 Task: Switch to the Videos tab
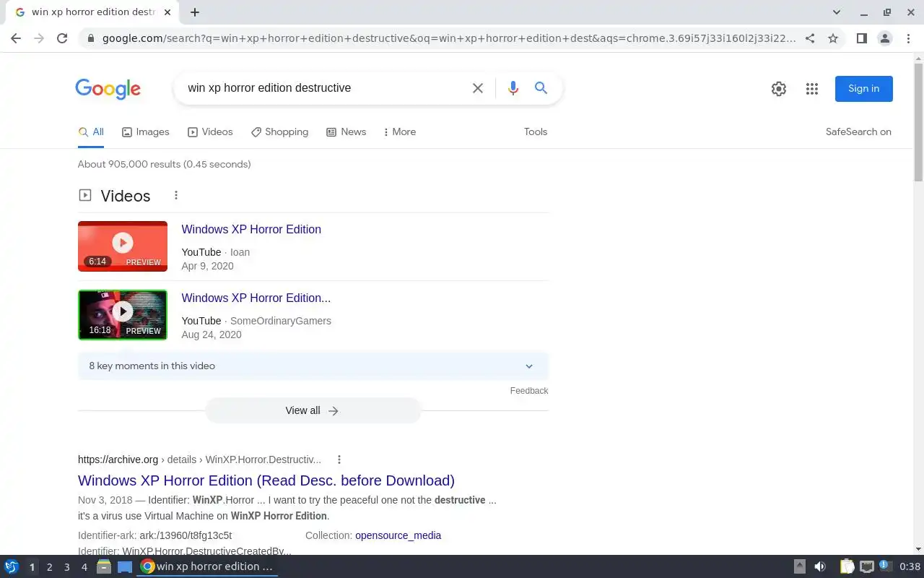coord(210,132)
